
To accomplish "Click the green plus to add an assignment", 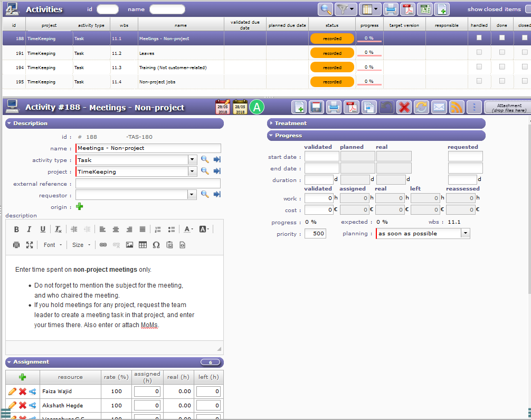I will (23, 377).
